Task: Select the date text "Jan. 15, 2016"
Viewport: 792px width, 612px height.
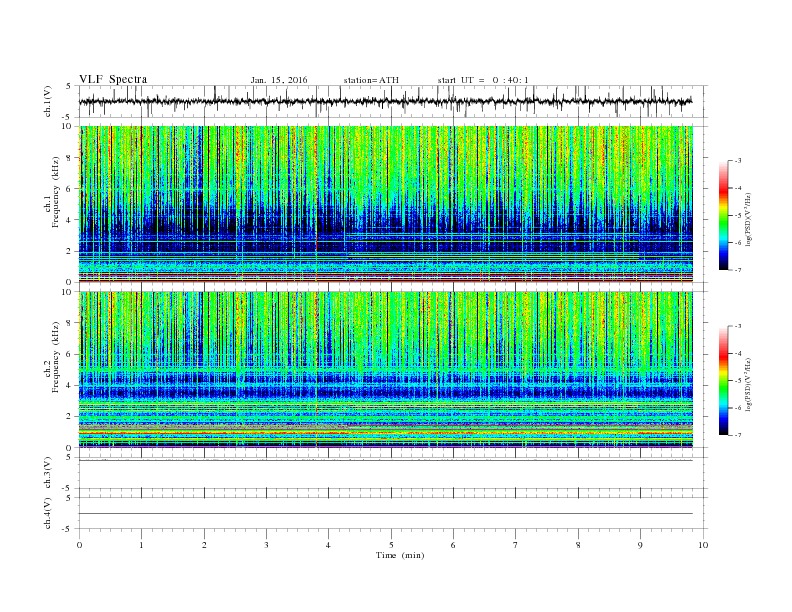Action: pyautogui.click(x=279, y=80)
